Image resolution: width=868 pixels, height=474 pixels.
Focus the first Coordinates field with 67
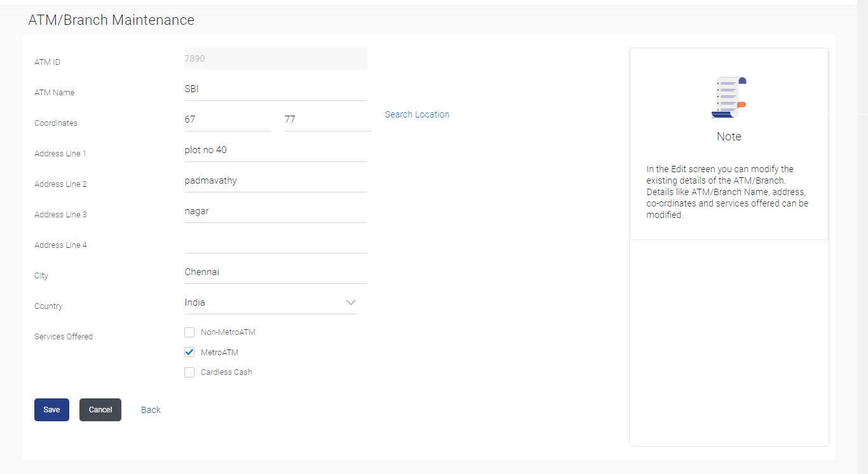[227, 119]
